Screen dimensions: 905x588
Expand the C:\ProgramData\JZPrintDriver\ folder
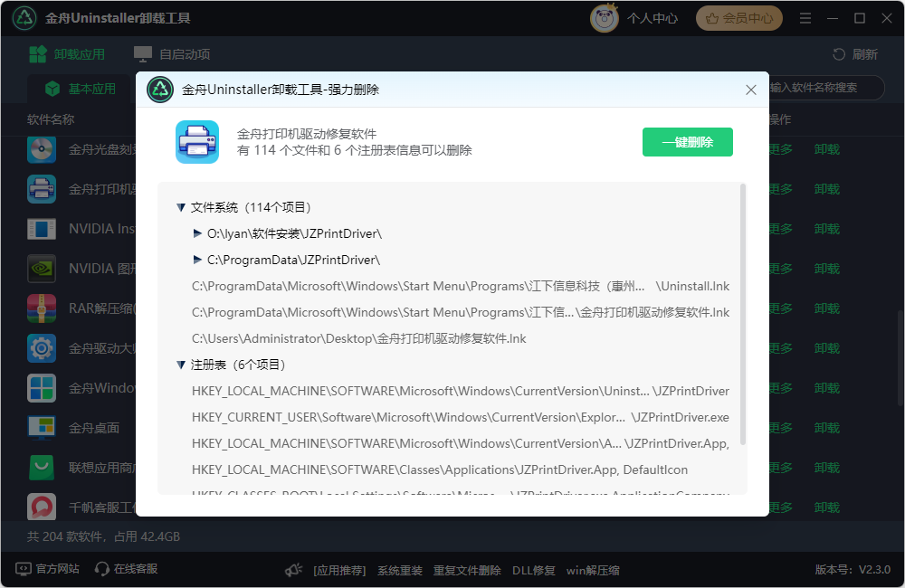[197, 260]
